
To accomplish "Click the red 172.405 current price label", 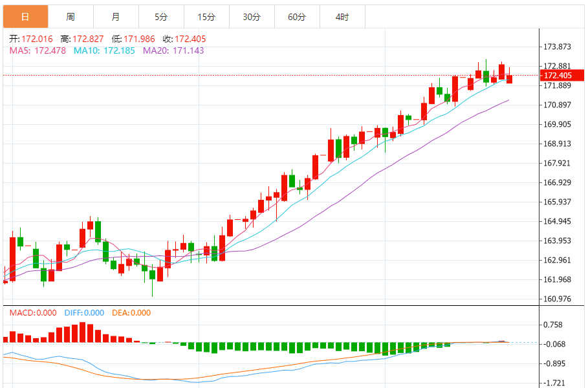I will (x=562, y=76).
